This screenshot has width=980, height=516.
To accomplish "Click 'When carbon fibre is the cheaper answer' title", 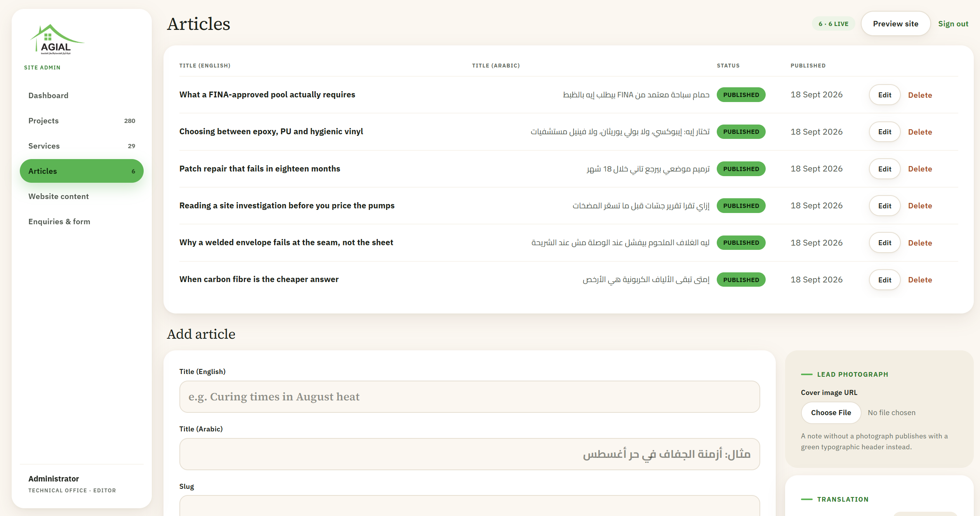I will 259,279.
